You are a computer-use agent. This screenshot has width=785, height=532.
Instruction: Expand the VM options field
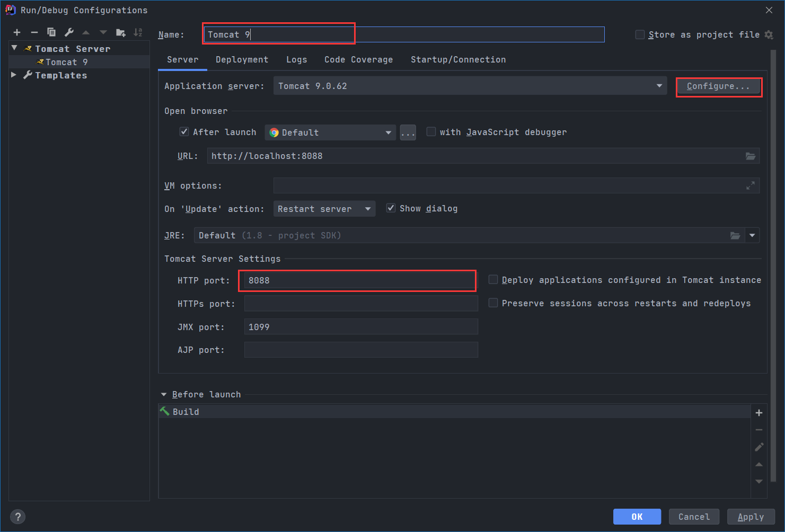click(751, 185)
